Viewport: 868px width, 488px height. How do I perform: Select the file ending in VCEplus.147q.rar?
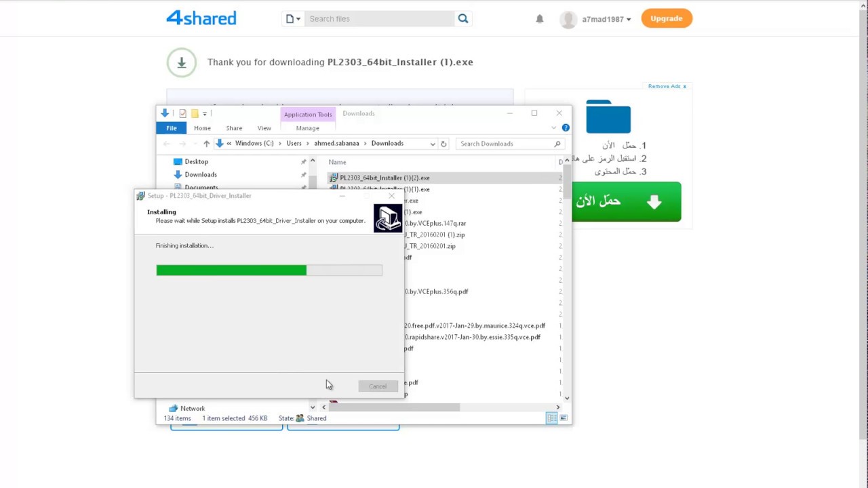click(x=435, y=223)
